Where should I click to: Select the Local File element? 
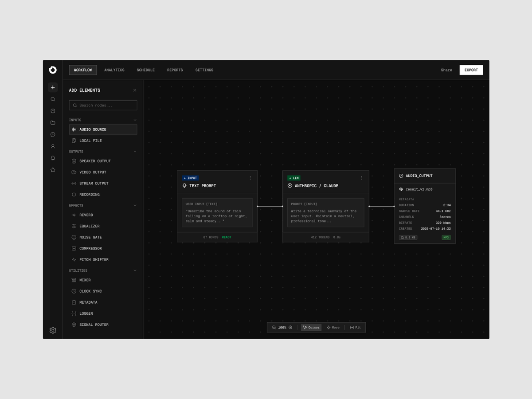103,141
